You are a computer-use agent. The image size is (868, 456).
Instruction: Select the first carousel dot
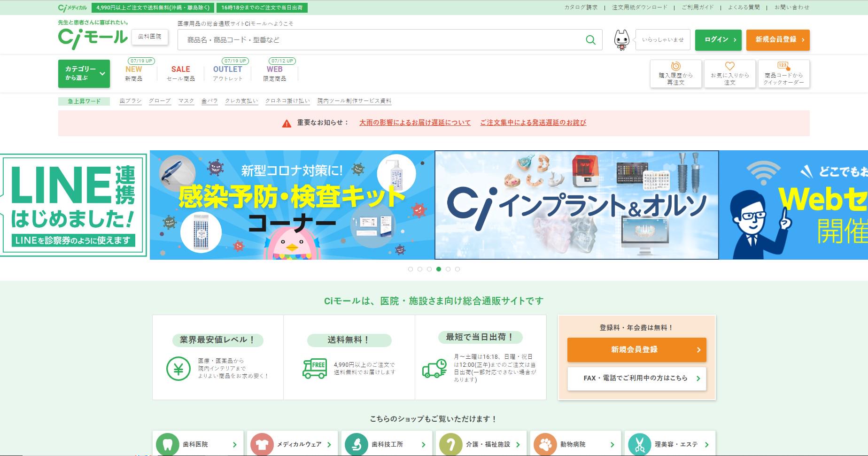pos(411,269)
